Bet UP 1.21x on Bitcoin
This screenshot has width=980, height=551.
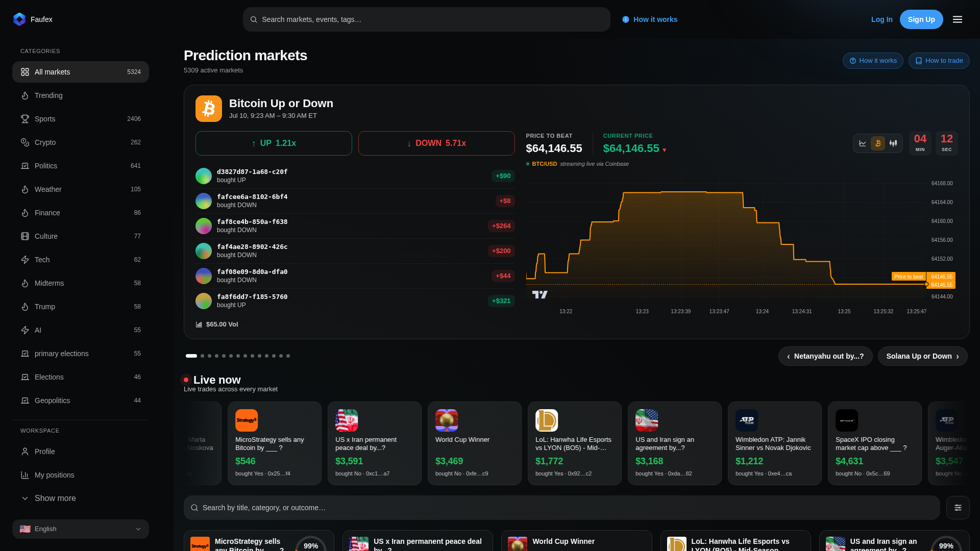click(274, 143)
